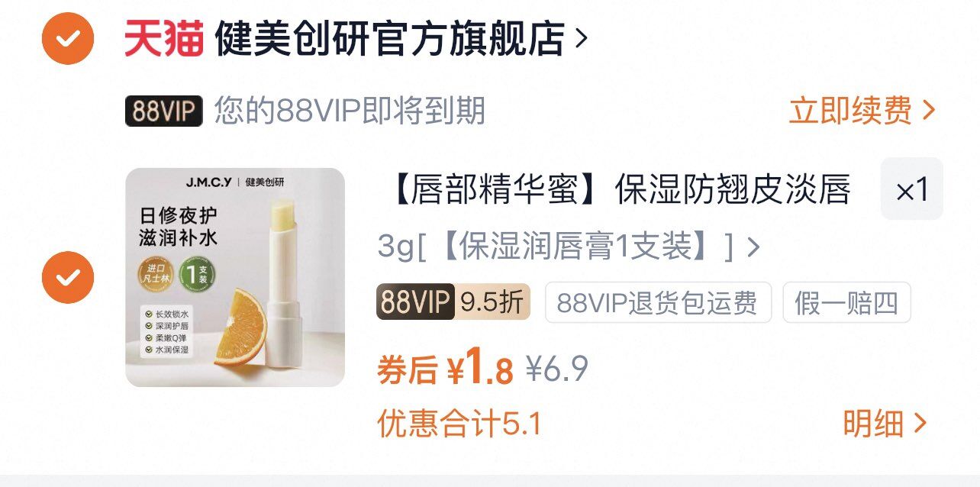
Task: Open the 健美创研官方旗舰店 store page
Action: pyautogui.click(x=389, y=38)
